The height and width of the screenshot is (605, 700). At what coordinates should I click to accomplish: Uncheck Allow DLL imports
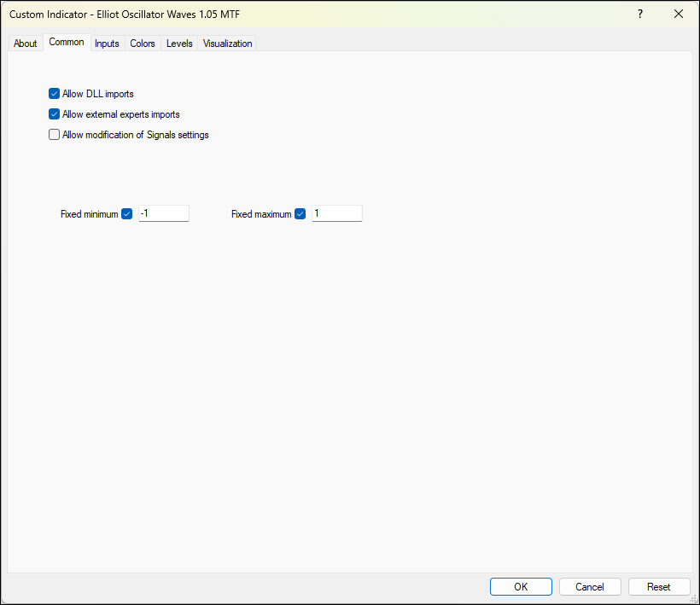pyautogui.click(x=55, y=94)
